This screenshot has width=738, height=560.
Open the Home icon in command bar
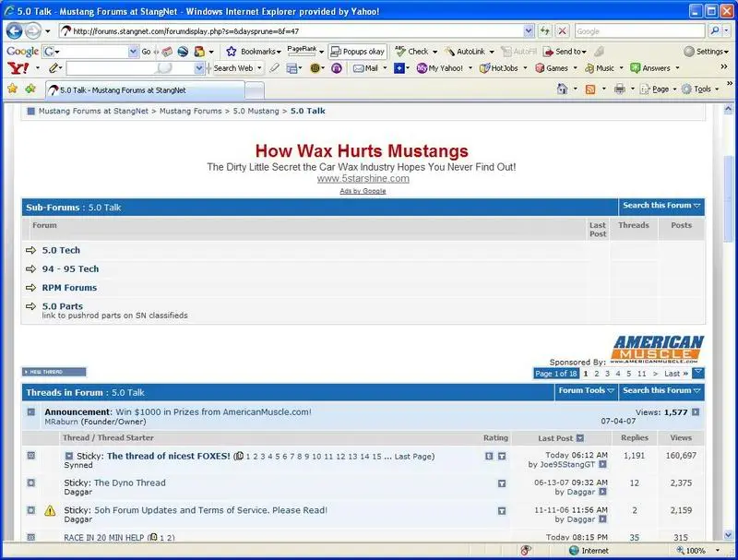point(562,89)
